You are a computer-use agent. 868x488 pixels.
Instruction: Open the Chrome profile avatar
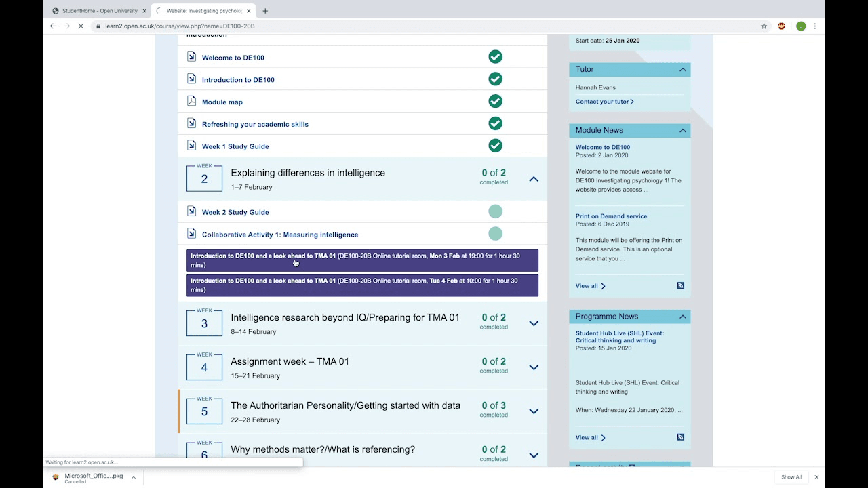(801, 26)
